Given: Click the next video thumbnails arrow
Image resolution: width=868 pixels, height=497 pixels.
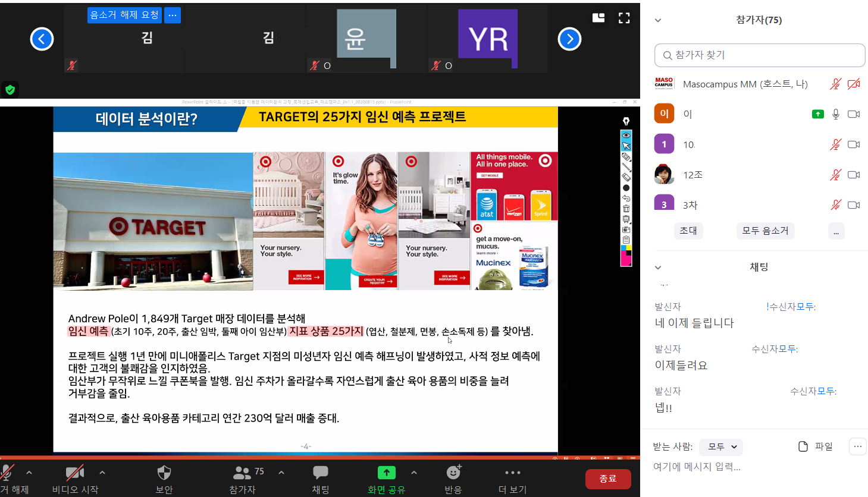Looking at the screenshot, I should (569, 39).
